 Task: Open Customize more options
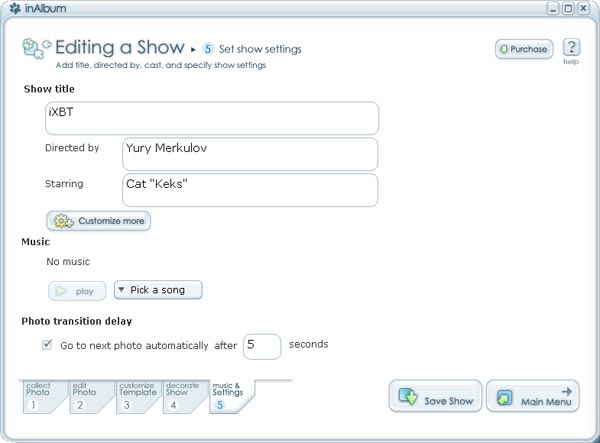coord(99,221)
